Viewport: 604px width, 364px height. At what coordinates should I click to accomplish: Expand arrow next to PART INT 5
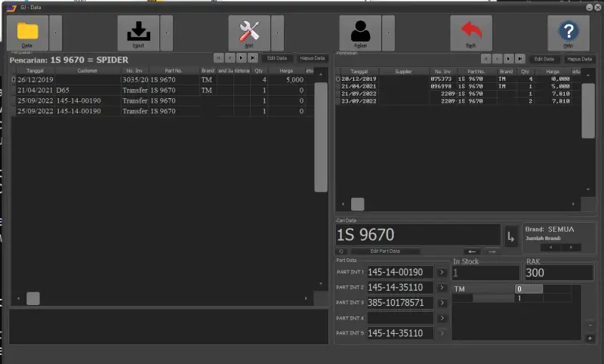(442, 333)
